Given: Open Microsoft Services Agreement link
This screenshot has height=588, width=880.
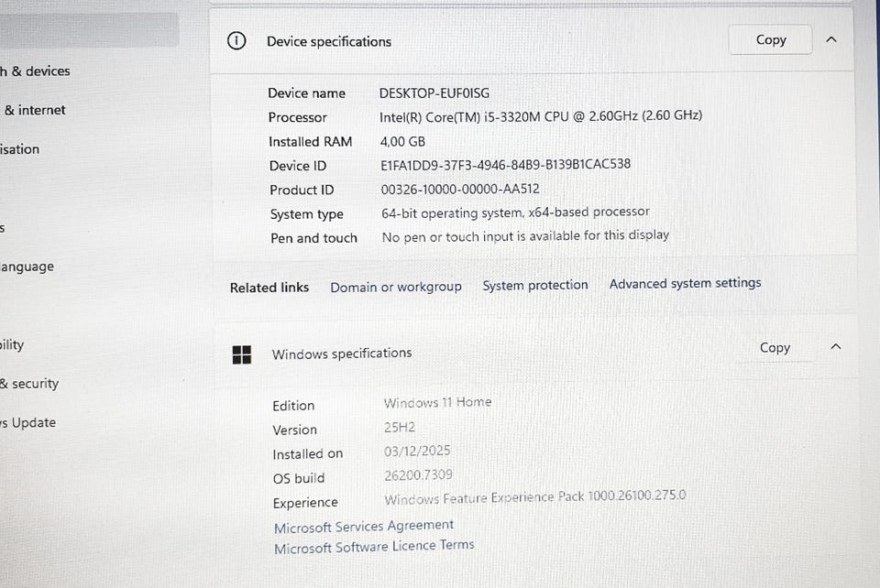Looking at the screenshot, I should point(364,527).
